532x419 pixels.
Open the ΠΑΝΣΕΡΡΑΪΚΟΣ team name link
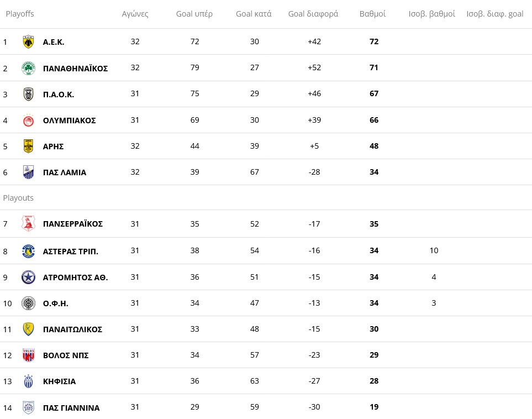click(x=73, y=224)
